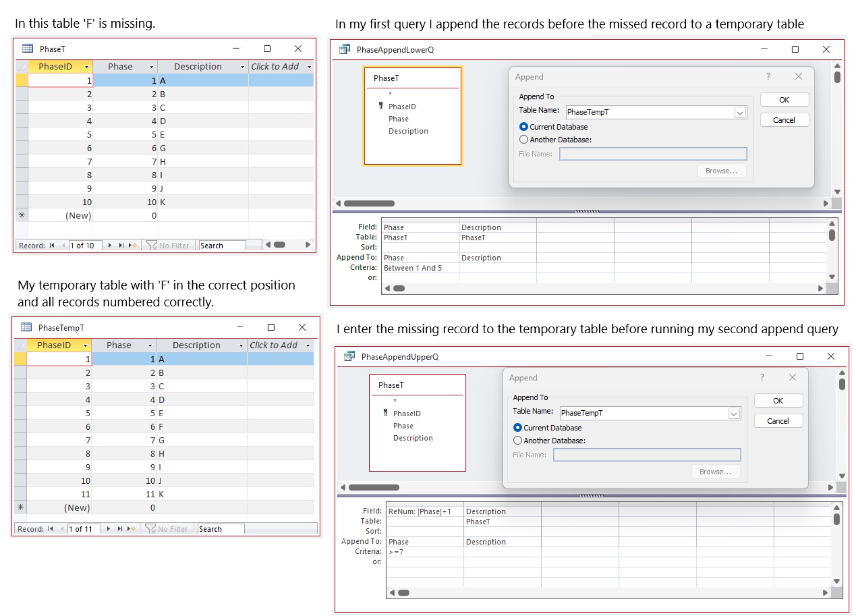Viewport: 856px width, 616px height.
Task: Click the First Record arrow in PhaseTempT navigation
Action: (x=51, y=528)
